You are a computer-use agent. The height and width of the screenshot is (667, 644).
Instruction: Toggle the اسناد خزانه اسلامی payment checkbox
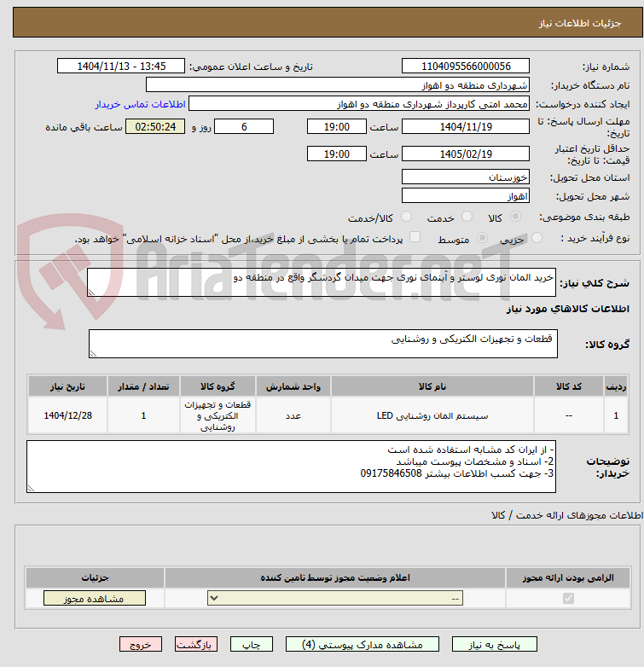click(x=415, y=237)
